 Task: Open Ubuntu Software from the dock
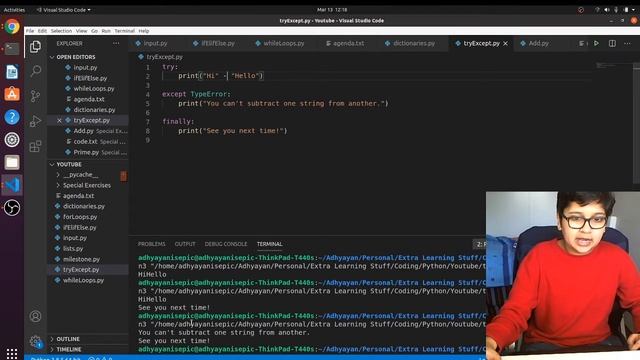(12, 94)
